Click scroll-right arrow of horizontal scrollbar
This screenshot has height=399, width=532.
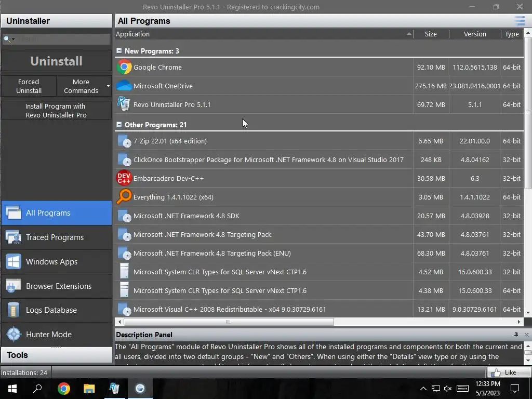[519, 322]
